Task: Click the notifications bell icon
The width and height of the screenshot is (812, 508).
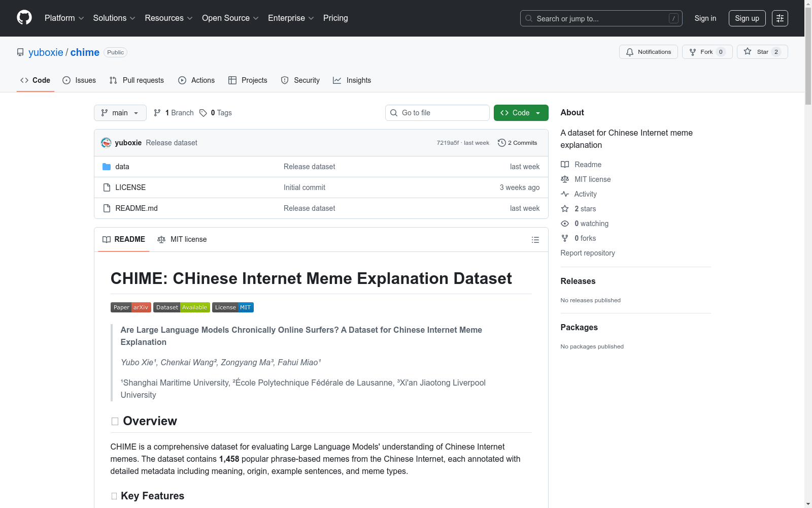Action: [630, 52]
